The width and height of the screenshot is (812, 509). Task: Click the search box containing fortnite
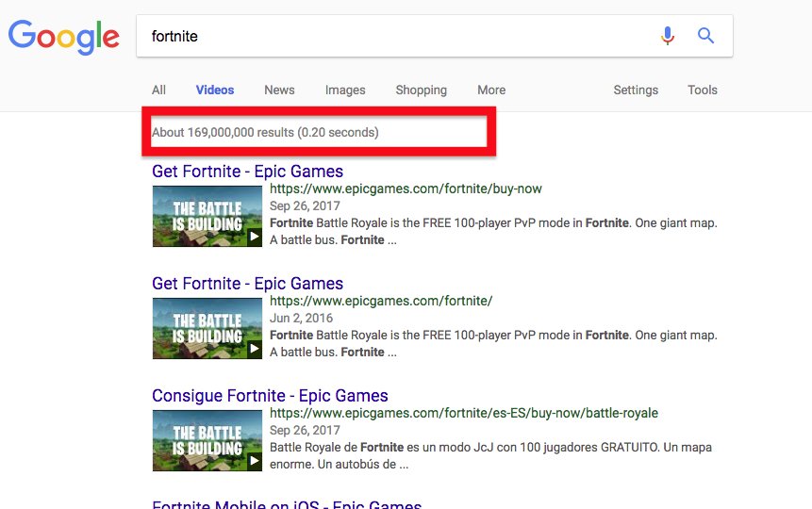point(435,36)
